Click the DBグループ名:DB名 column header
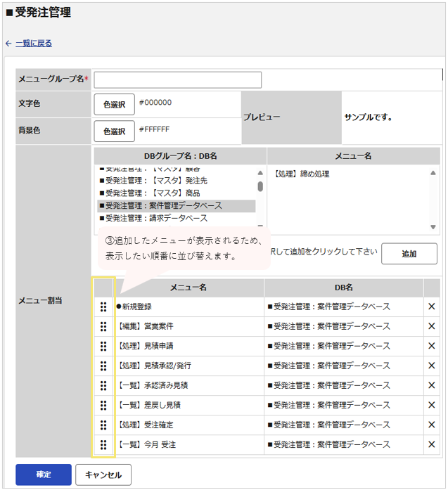The image size is (448, 490). 180,156
